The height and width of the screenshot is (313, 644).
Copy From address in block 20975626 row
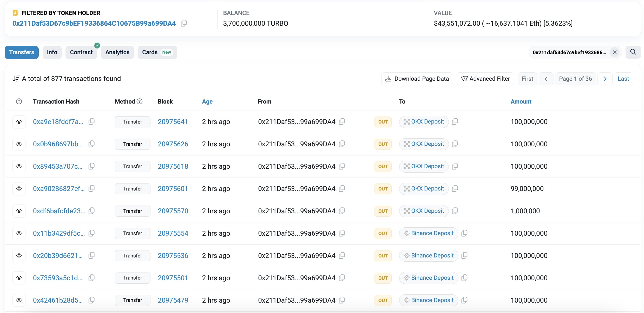[x=342, y=144]
